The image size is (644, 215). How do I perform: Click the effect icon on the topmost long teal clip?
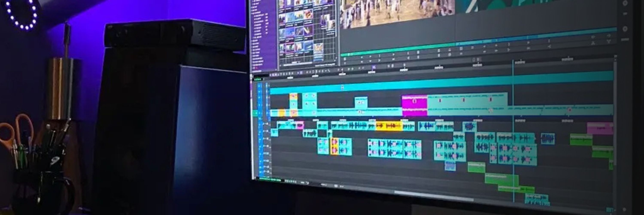(x=342, y=87)
